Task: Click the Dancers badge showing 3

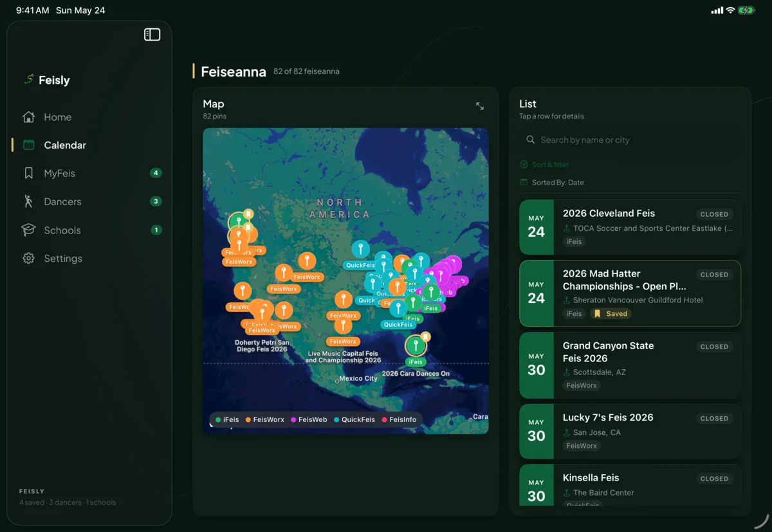Action: click(x=156, y=201)
